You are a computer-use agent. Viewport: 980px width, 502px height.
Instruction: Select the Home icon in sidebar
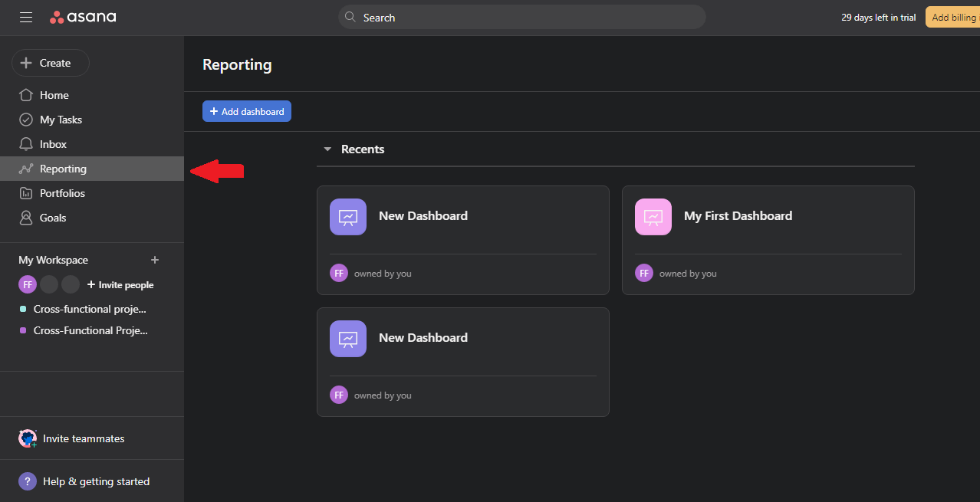(x=26, y=94)
